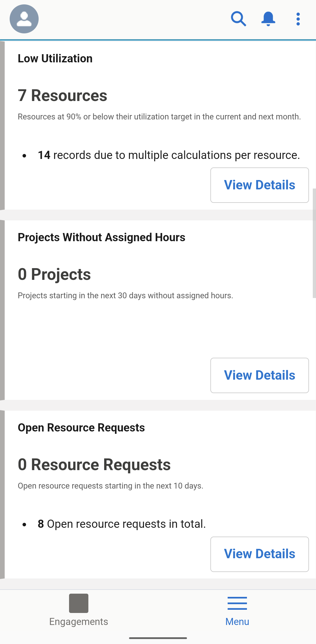The width and height of the screenshot is (316, 644).
Task: Tap the gray Engagements tab icon
Action: point(79,603)
